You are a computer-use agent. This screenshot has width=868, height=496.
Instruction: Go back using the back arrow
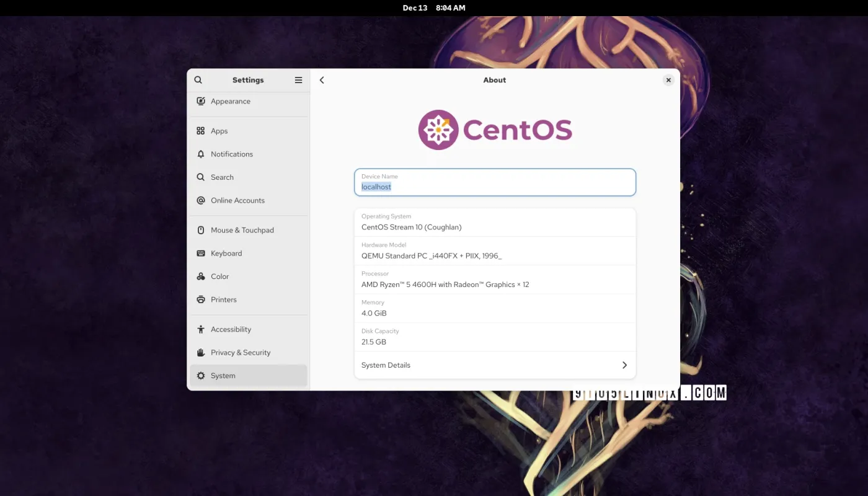coord(322,80)
